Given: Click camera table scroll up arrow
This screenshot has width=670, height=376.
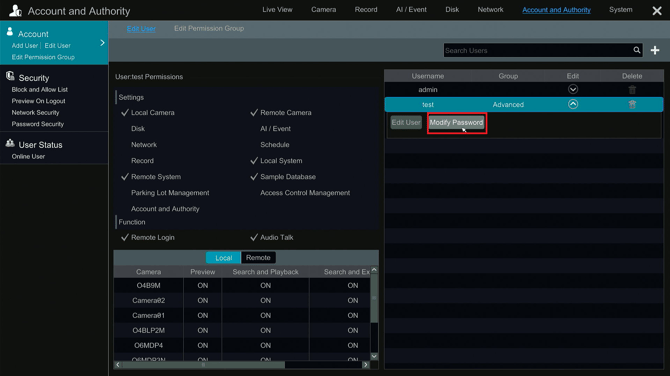Looking at the screenshot, I should [374, 270].
